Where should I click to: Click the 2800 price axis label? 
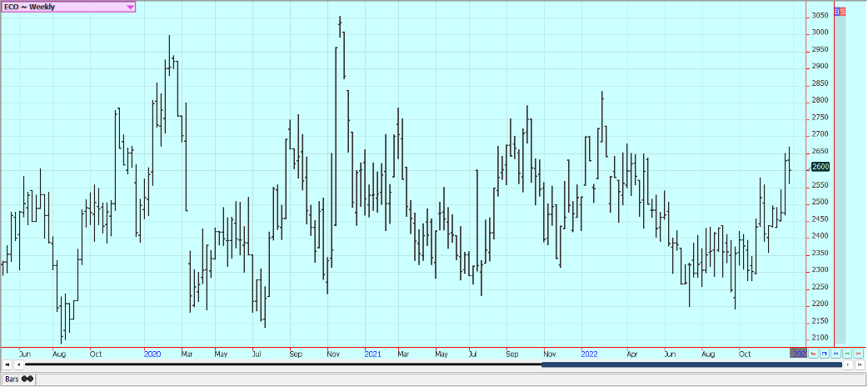(x=821, y=100)
